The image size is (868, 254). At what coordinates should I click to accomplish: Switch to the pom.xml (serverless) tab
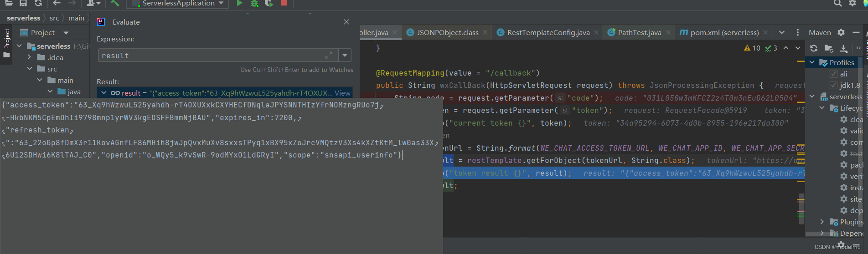pyautogui.click(x=724, y=32)
